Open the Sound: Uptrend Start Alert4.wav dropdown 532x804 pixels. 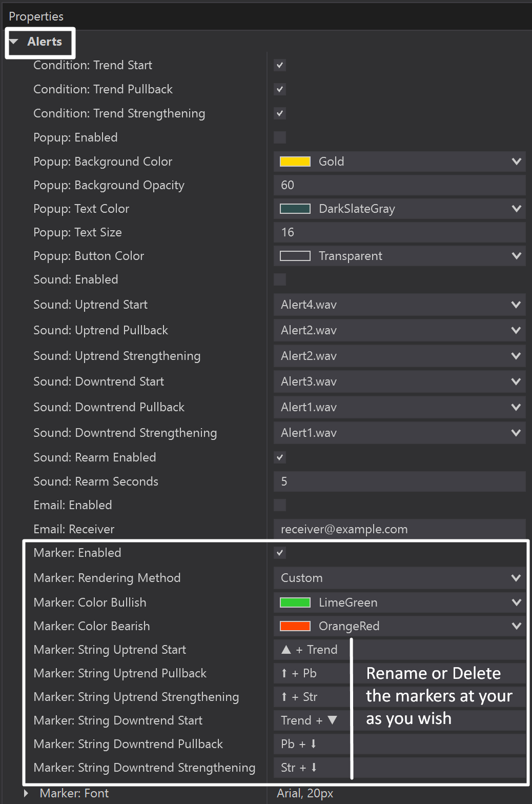(400, 305)
